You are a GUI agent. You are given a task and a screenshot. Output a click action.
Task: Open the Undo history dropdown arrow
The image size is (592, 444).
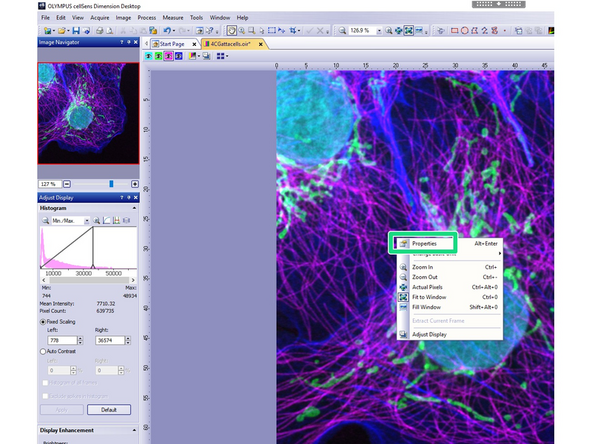pyautogui.click(x=174, y=31)
